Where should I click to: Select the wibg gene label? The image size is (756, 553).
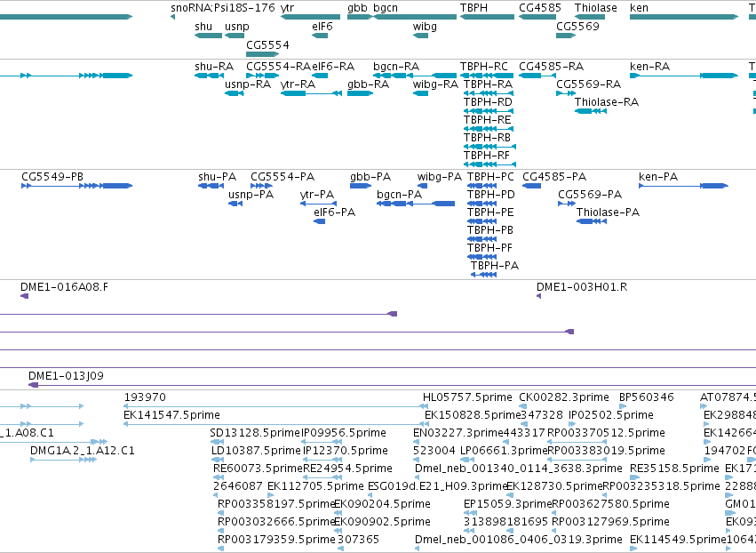click(425, 27)
